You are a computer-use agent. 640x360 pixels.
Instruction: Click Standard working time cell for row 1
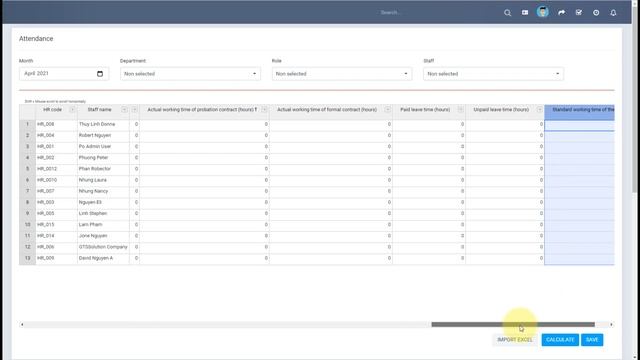click(x=580, y=125)
